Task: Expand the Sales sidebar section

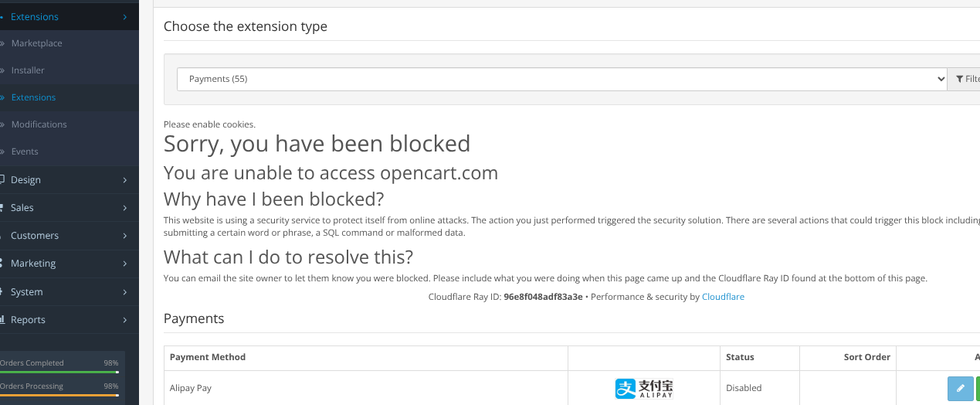Action: click(x=70, y=208)
